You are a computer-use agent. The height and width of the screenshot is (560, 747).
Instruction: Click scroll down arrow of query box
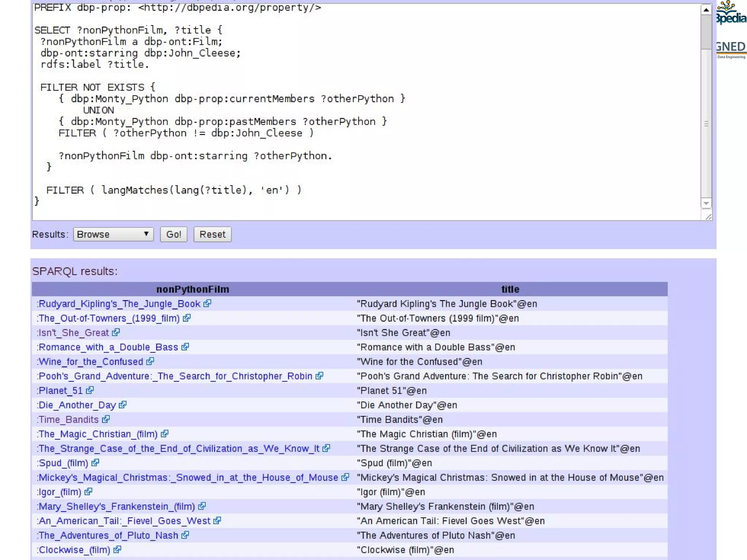point(706,203)
